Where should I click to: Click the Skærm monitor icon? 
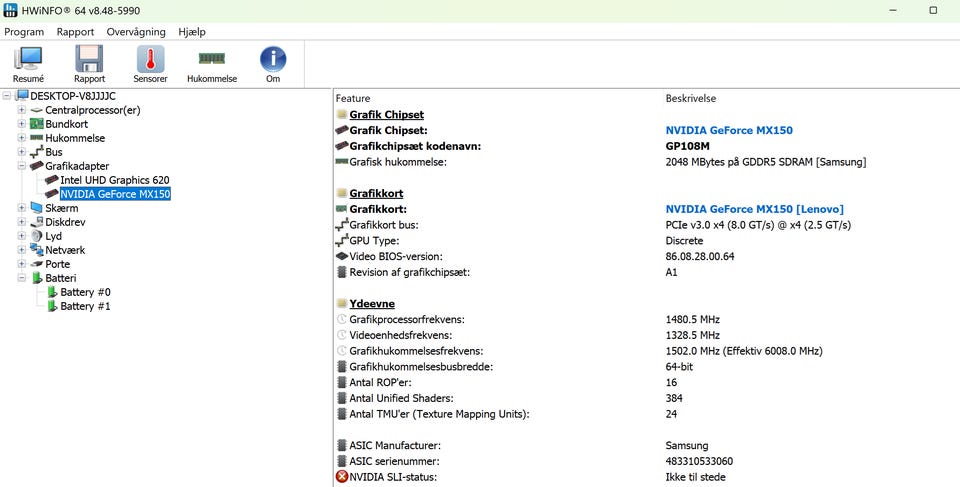(x=37, y=208)
